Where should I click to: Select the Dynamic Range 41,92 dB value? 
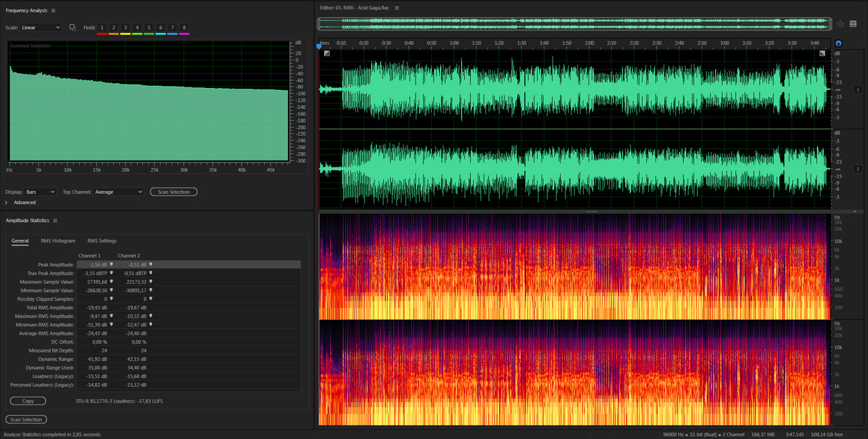(99, 359)
